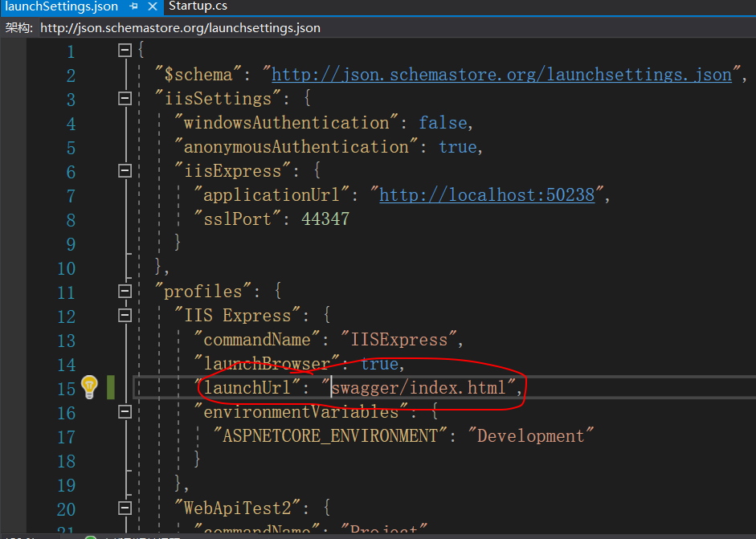Viewport: 756px width, 539px height.
Task: Click line number 10 in gutter
Action: pyautogui.click(x=67, y=268)
